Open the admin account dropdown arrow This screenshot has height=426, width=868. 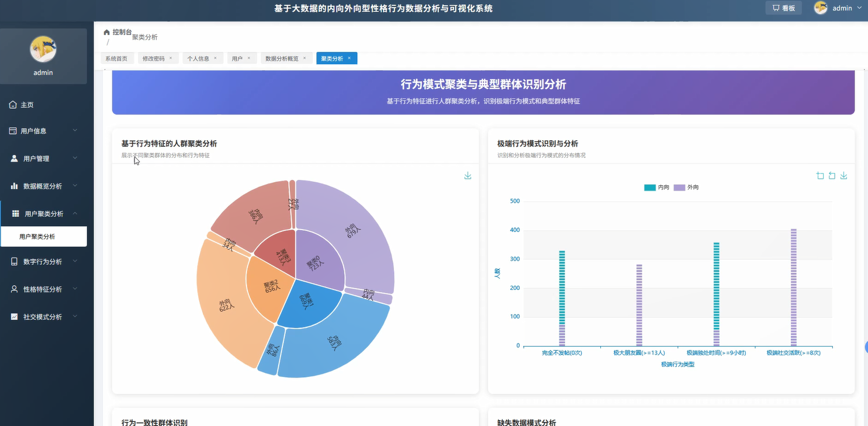tap(859, 8)
